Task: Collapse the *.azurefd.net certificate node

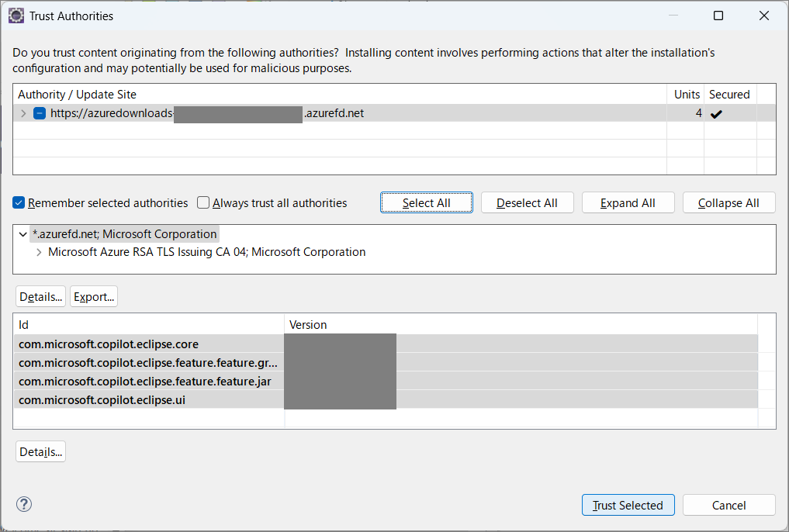Action: (x=23, y=234)
